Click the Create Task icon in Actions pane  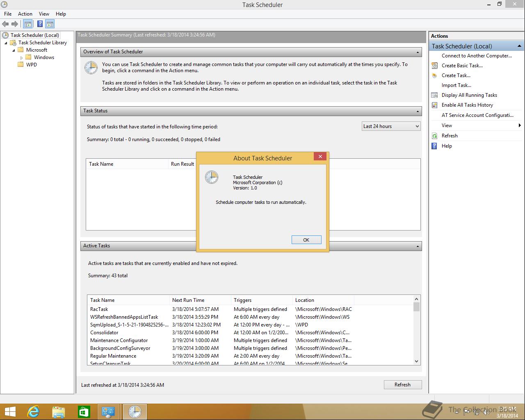[434, 75]
